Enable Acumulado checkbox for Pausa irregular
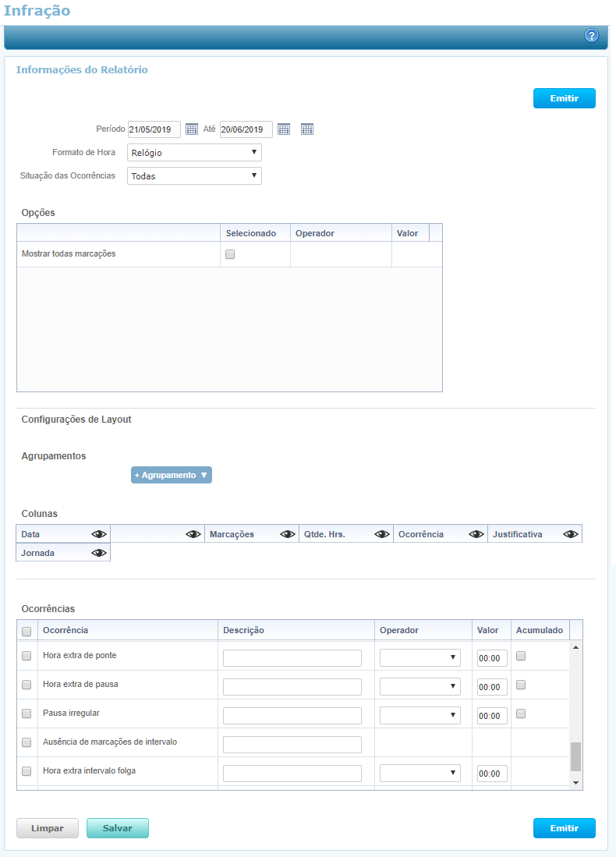616x857 pixels. [521, 714]
